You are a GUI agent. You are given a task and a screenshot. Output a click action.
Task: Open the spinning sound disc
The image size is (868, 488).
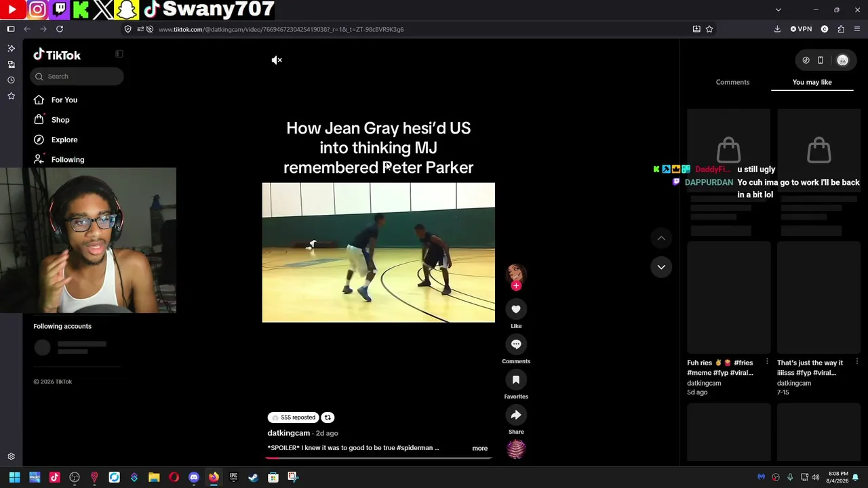pyautogui.click(x=516, y=449)
